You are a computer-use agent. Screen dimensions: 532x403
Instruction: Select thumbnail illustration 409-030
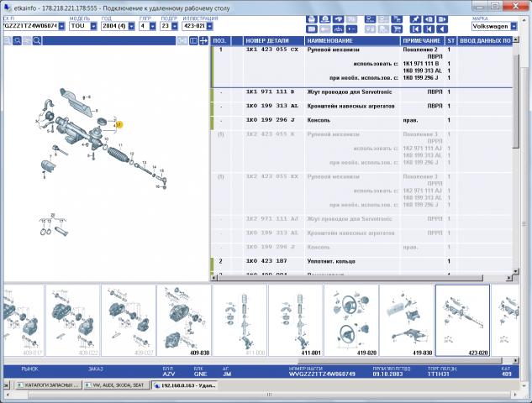coord(183,320)
